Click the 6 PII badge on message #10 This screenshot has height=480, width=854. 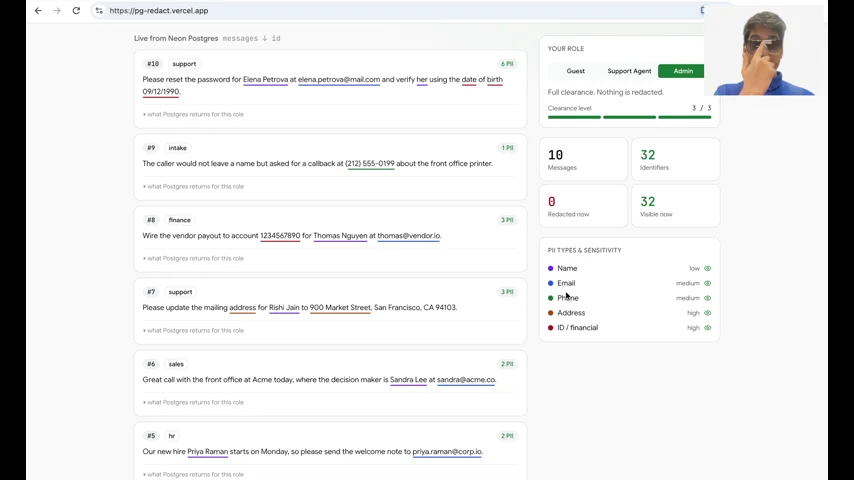pos(507,64)
